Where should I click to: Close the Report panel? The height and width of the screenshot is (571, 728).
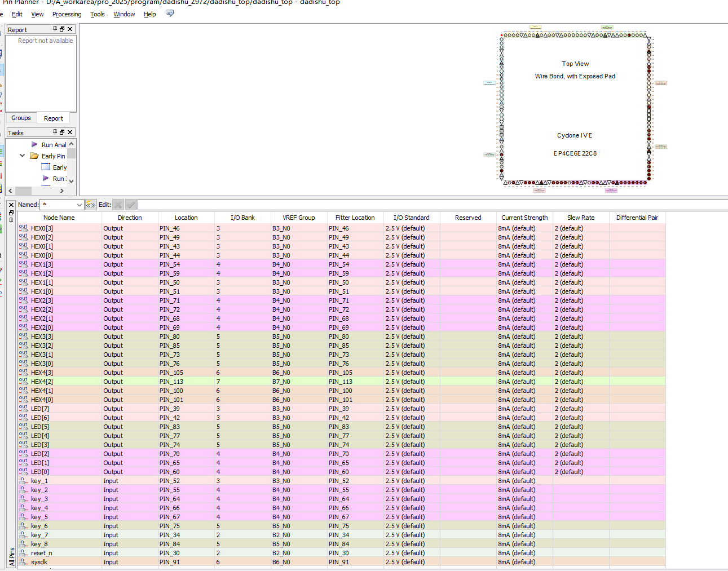(x=70, y=29)
